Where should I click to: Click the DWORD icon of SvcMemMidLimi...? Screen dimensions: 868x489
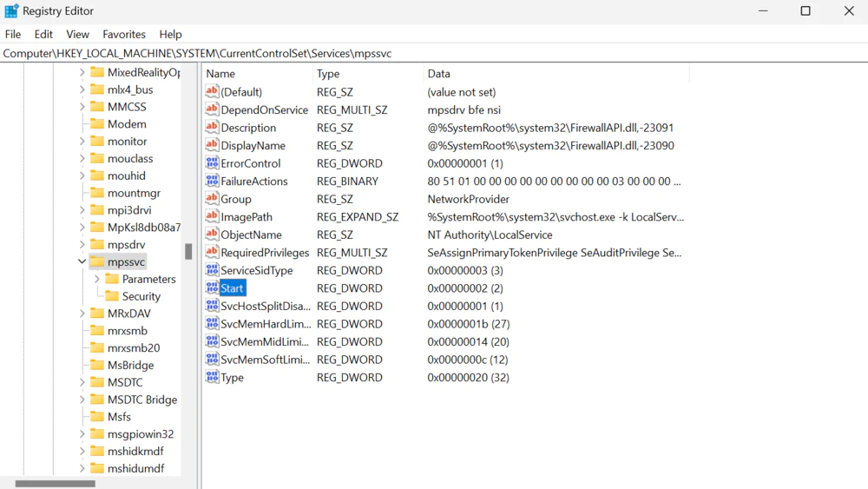212,341
